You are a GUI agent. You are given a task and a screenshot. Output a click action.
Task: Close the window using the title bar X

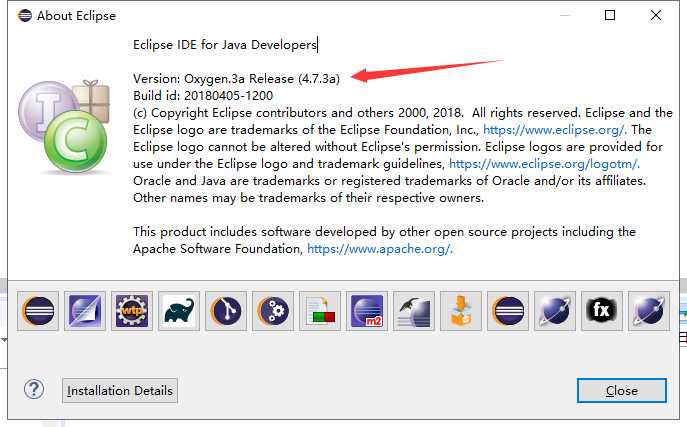pyautogui.click(x=656, y=15)
